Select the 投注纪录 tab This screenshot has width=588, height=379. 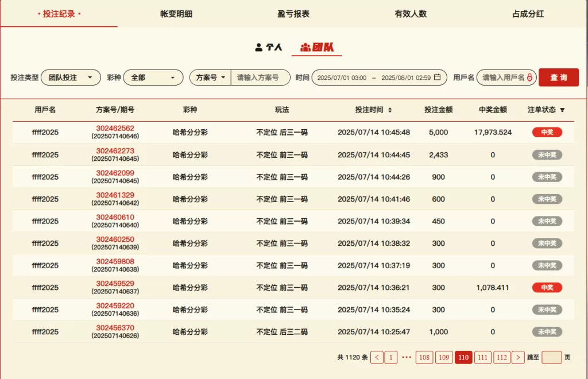click(59, 14)
